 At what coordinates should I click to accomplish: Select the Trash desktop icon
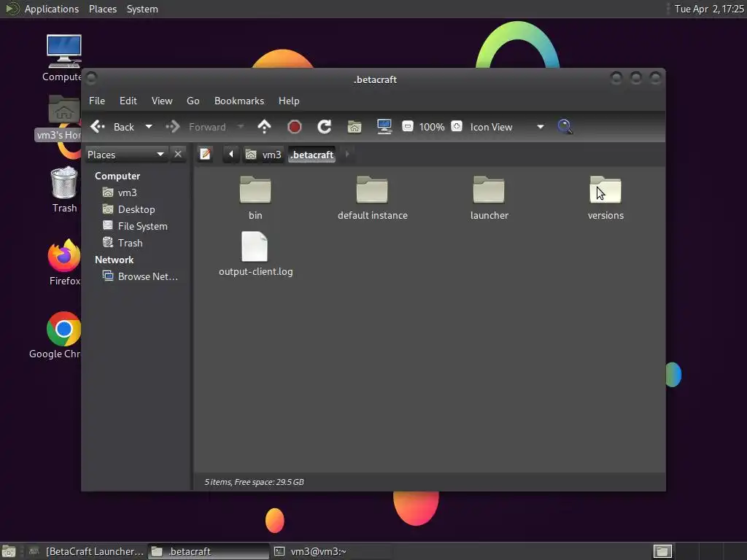(64, 190)
